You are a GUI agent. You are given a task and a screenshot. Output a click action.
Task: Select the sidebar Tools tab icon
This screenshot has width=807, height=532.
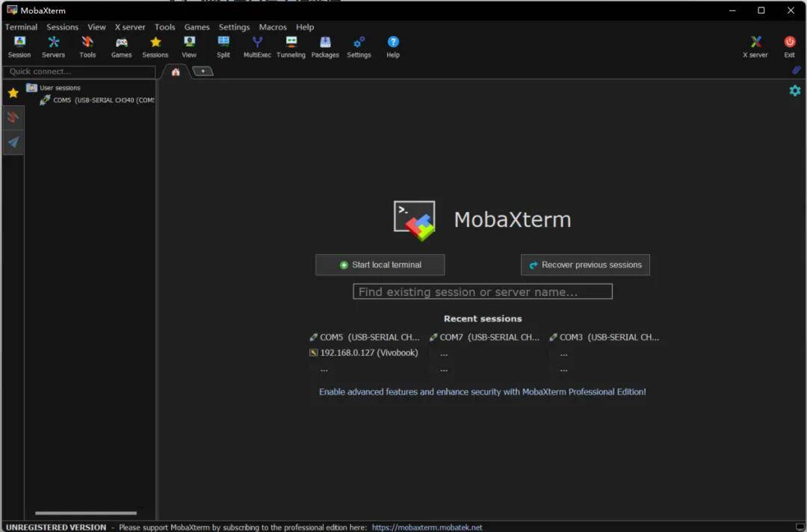13,117
